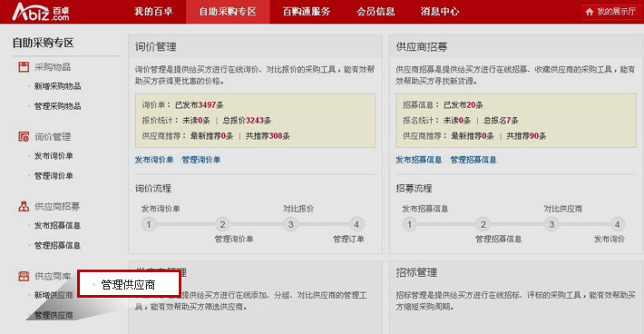Screen dimensions: 644x334
Task: Click the 总报价3243条 statistic
Action: coord(247,121)
